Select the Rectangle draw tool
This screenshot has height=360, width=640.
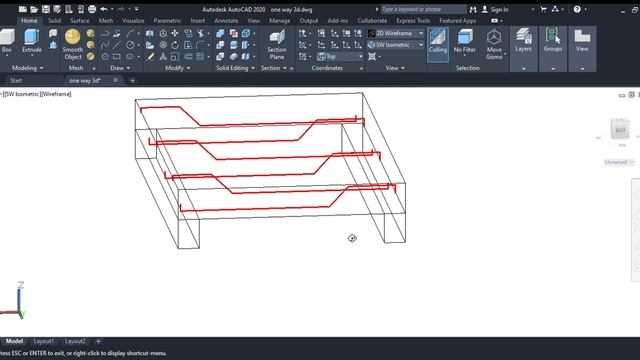point(117,56)
